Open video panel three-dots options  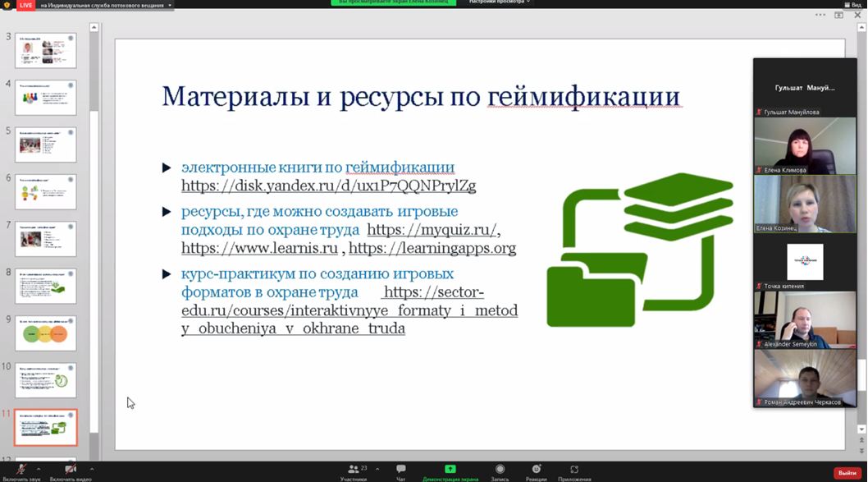point(820,15)
